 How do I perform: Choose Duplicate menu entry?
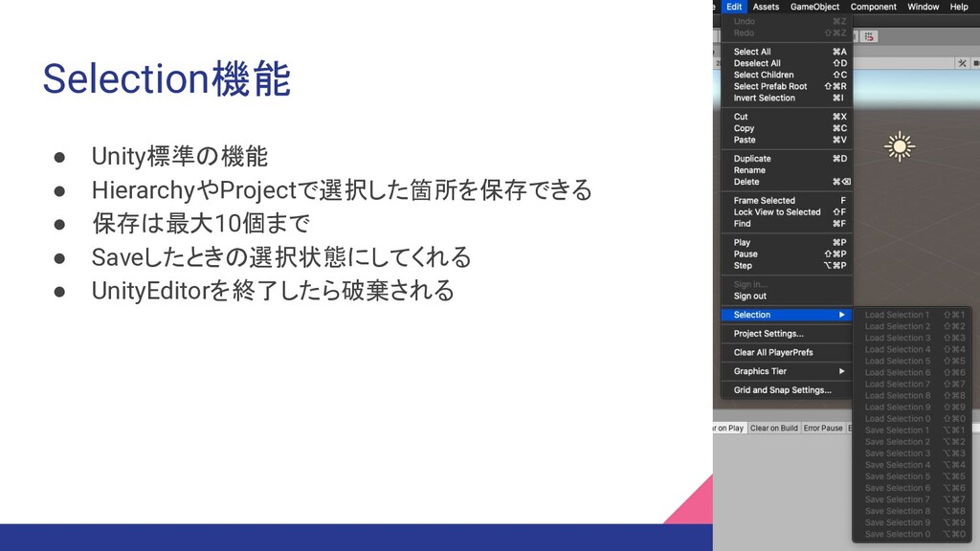(788, 159)
